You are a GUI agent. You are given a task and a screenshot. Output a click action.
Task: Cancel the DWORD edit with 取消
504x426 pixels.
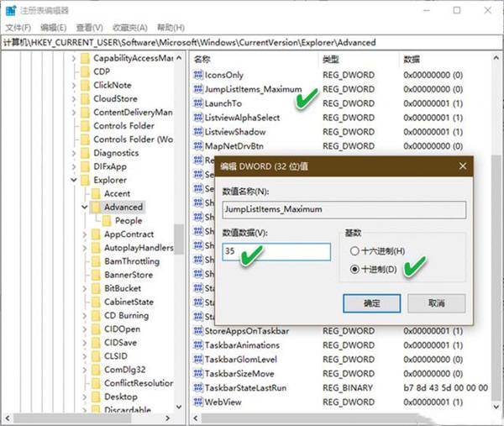(437, 303)
